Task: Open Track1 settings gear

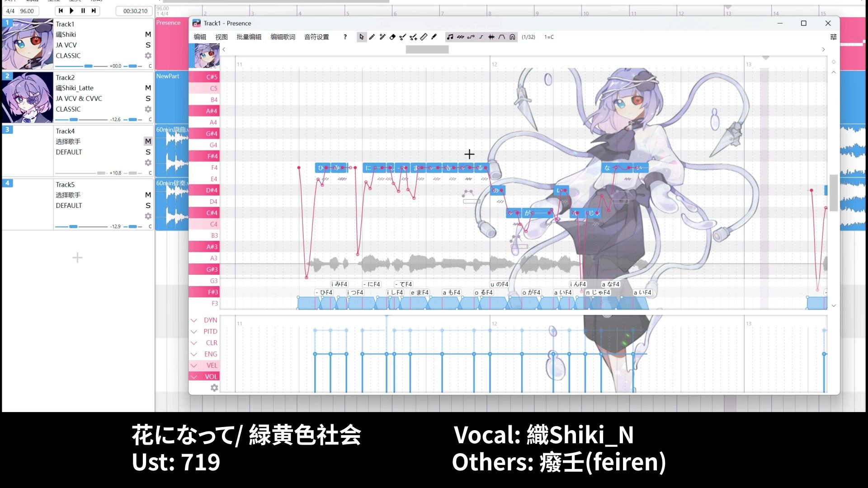Action: coord(148,56)
